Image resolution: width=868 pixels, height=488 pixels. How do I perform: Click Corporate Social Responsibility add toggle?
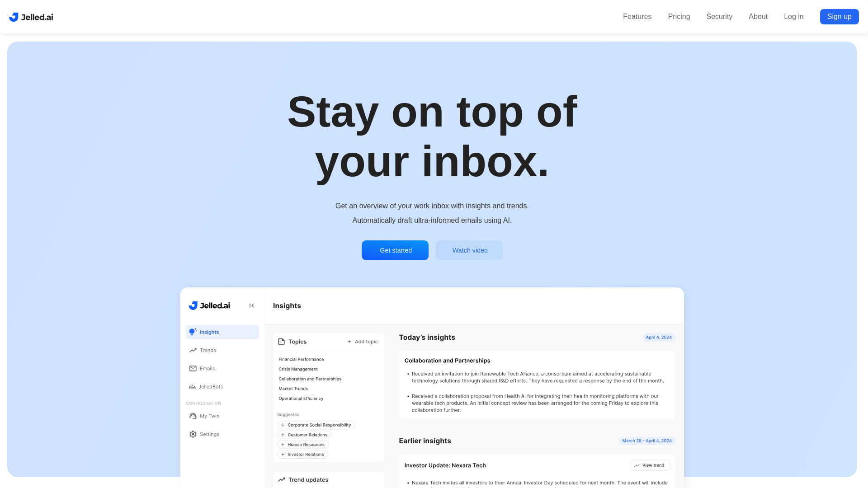316,425
